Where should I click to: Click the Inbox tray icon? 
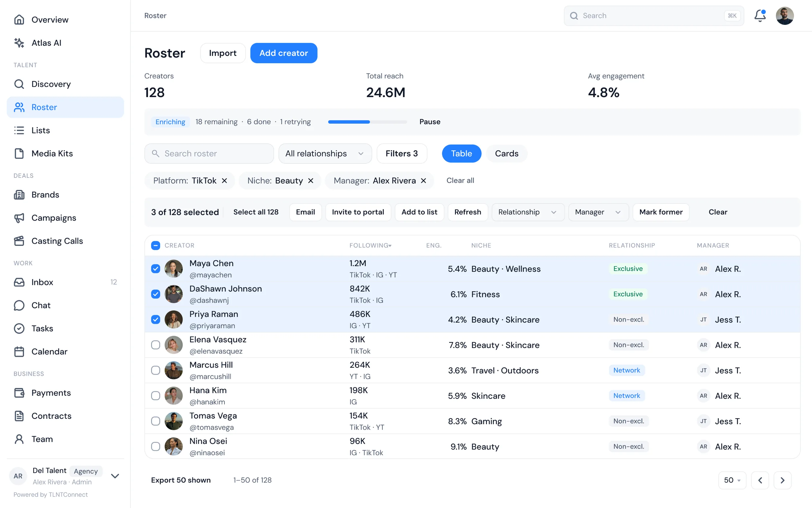(x=19, y=282)
